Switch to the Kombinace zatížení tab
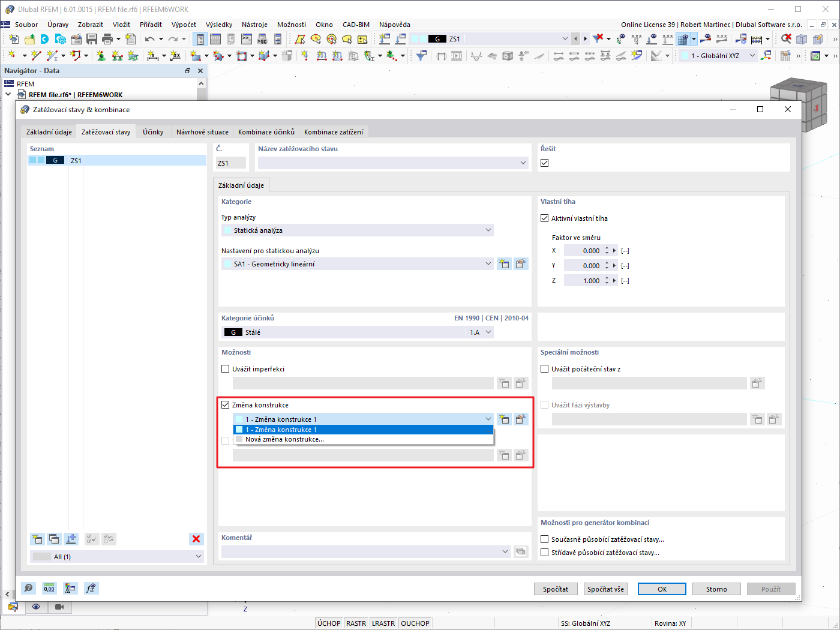Screen dimensions: 840x630 pos(333,131)
